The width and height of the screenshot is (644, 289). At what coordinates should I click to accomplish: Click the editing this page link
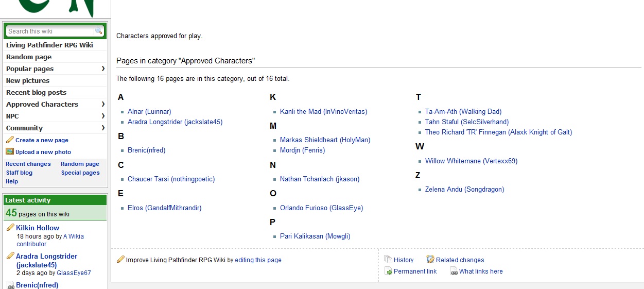click(258, 260)
